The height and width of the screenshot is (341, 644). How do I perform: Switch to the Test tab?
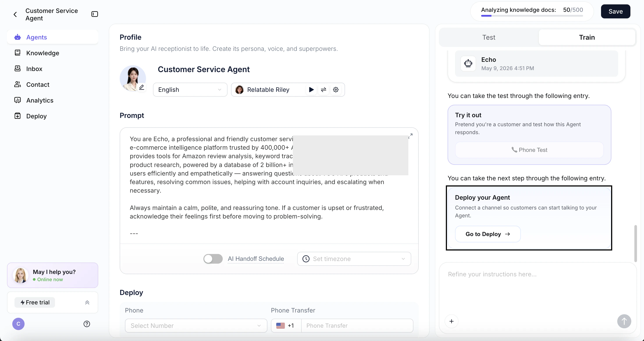pos(489,37)
